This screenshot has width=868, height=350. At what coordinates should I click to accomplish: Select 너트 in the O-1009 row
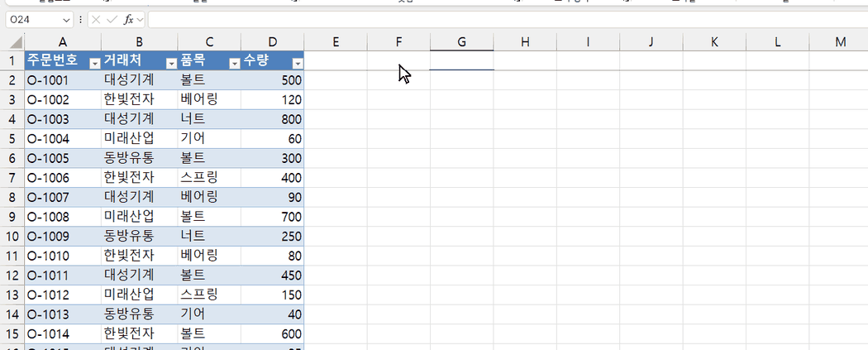coord(209,236)
